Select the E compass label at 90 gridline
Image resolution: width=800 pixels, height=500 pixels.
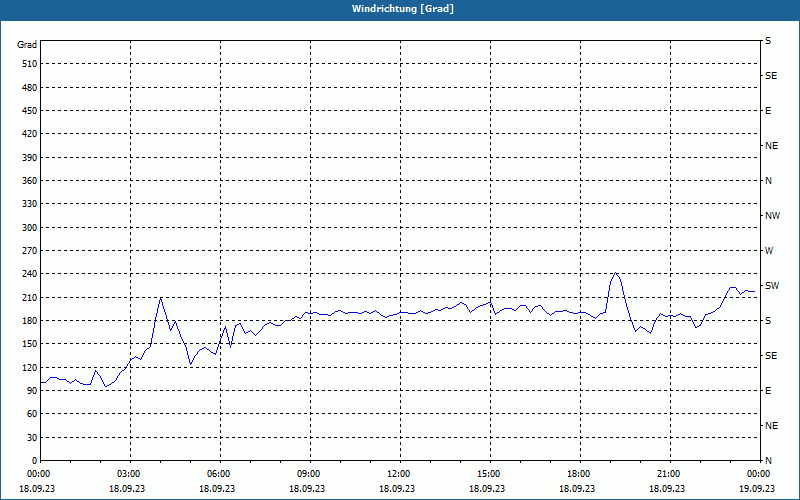[x=768, y=391]
